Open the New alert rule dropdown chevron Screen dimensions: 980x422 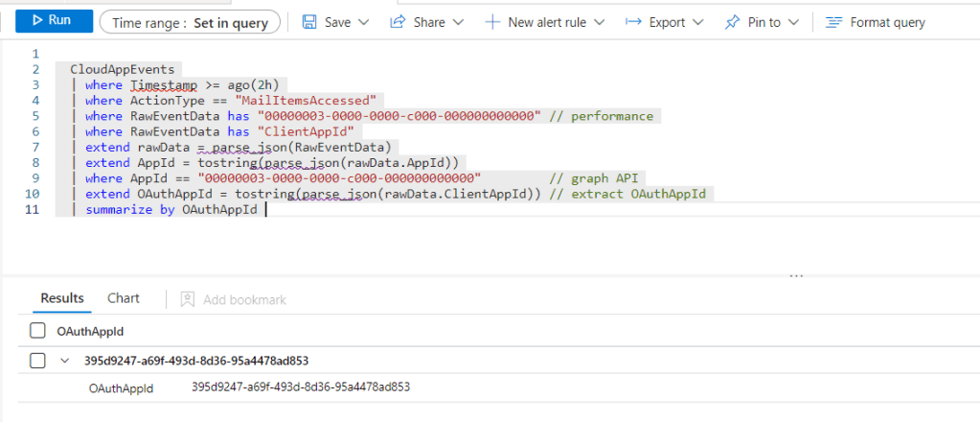(x=599, y=21)
